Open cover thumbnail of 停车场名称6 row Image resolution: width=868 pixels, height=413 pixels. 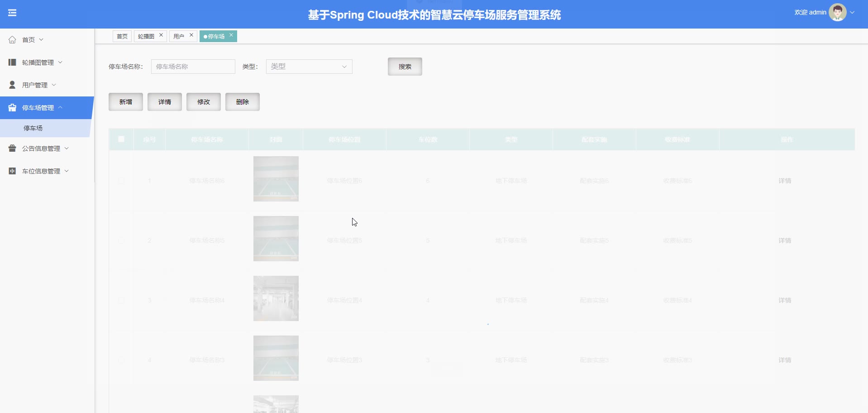(x=276, y=179)
